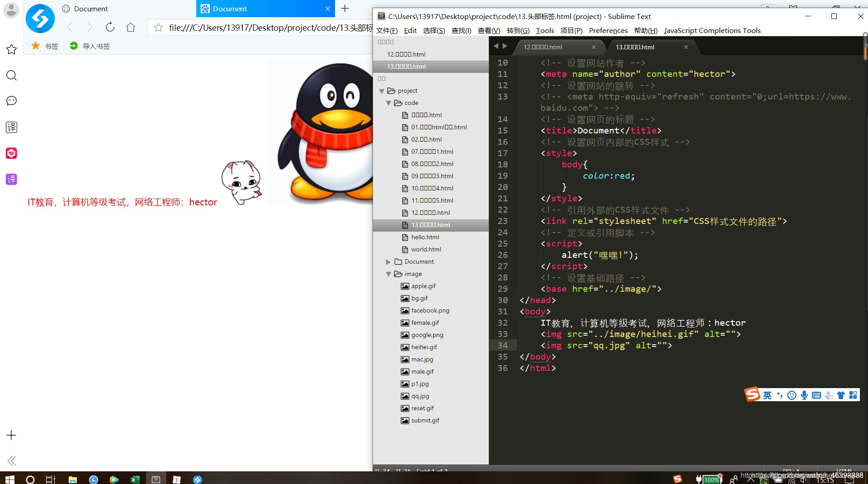Click the purple translate icon in sidebar
Screen dimensions: 868x484
[x=11, y=179]
